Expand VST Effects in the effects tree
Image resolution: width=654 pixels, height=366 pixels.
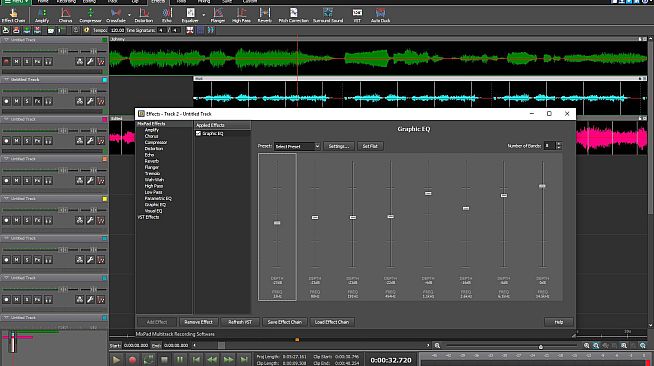148,217
